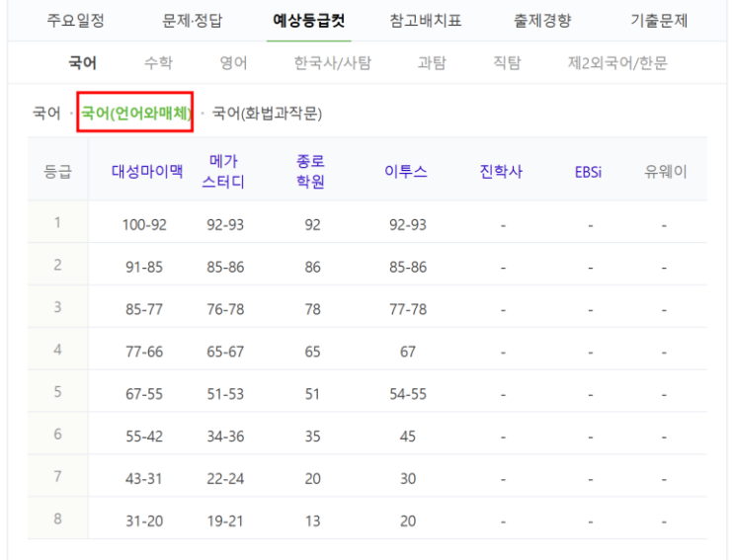Open the 제2외국어/한문 subject tab
Screen dimensions: 734x560
point(617,62)
